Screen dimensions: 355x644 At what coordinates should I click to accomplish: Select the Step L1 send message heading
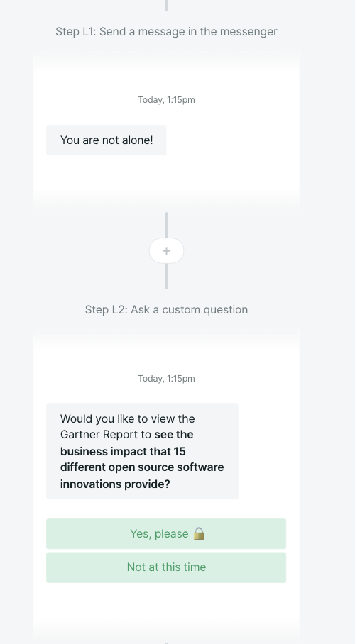click(166, 32)
